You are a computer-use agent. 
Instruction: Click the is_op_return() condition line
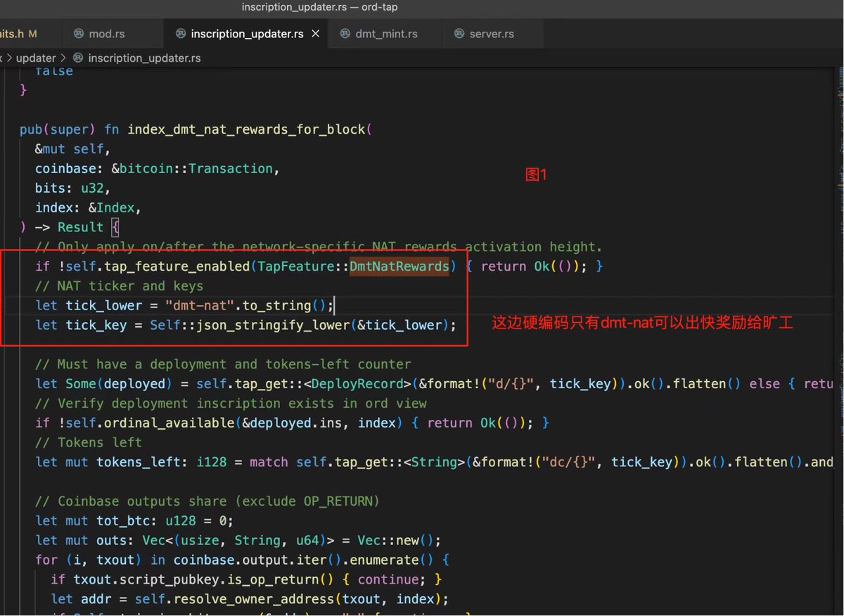[247, 580]
